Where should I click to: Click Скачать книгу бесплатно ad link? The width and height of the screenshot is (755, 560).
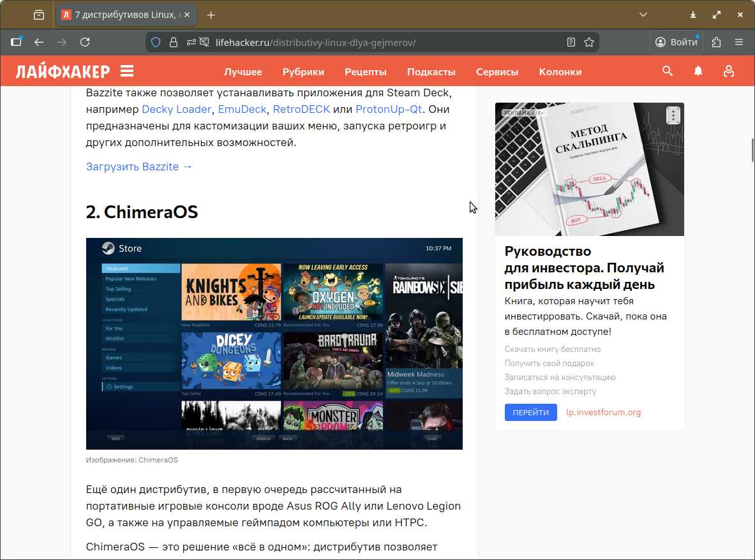coord(552,350)
